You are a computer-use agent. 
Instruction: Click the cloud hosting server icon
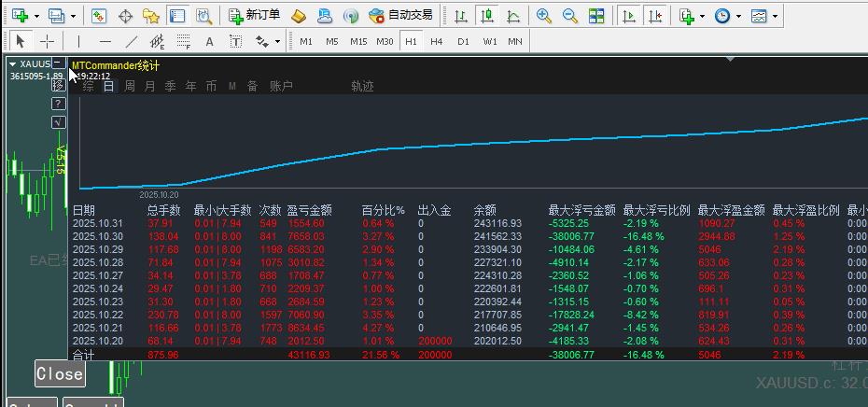point(325,16)
